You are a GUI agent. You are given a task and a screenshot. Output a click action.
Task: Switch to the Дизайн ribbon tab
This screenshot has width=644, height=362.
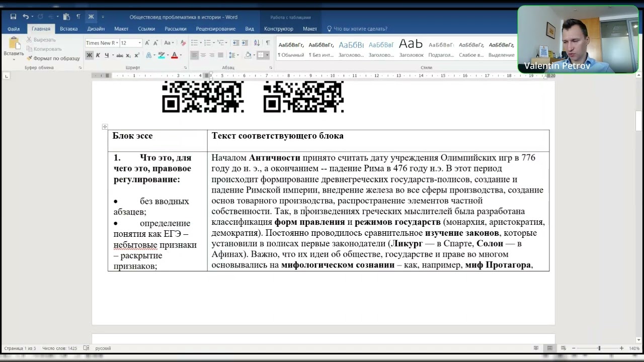pos(96,29)
